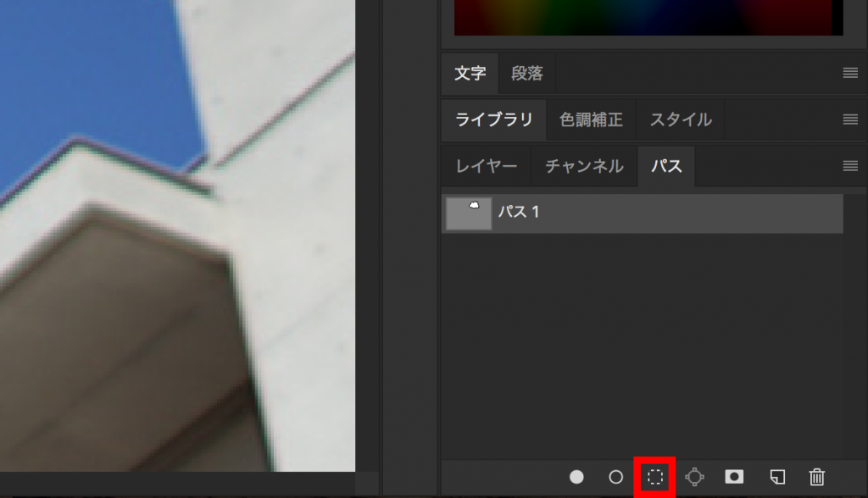The image size is (868, 498).
Task: Make work path from selection
Action: [x=694, y=477]
